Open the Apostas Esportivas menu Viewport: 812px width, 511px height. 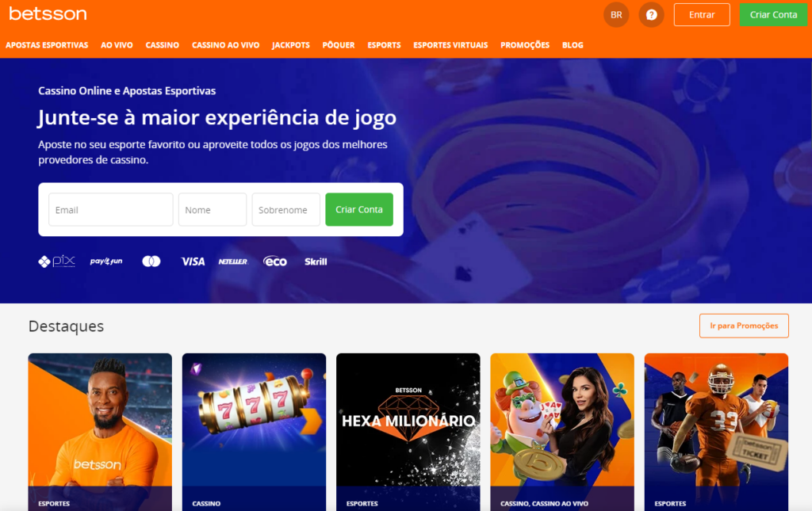coord(47,45)
